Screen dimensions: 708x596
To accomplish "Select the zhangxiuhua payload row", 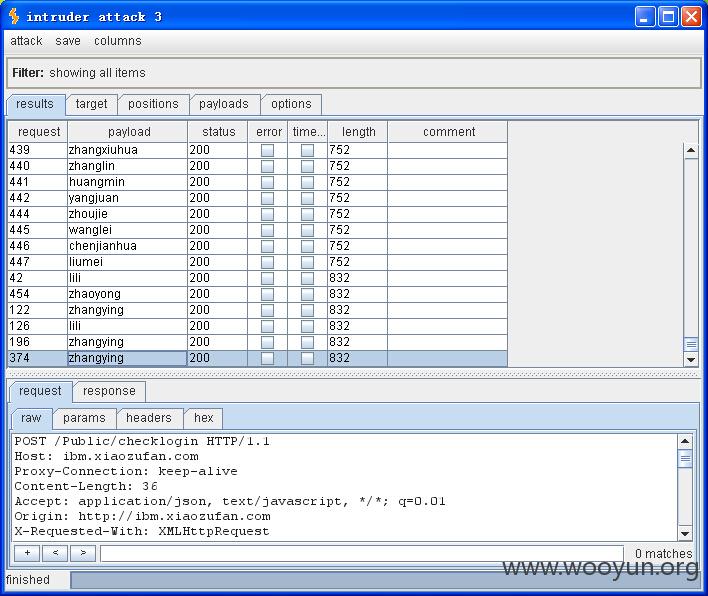I will 257,150.
